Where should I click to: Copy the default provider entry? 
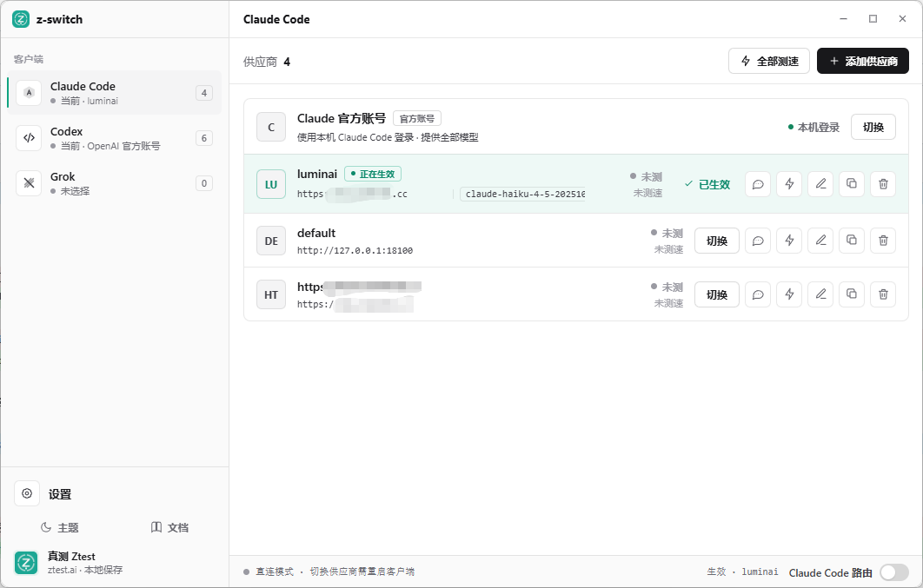(x=852, y=241)
